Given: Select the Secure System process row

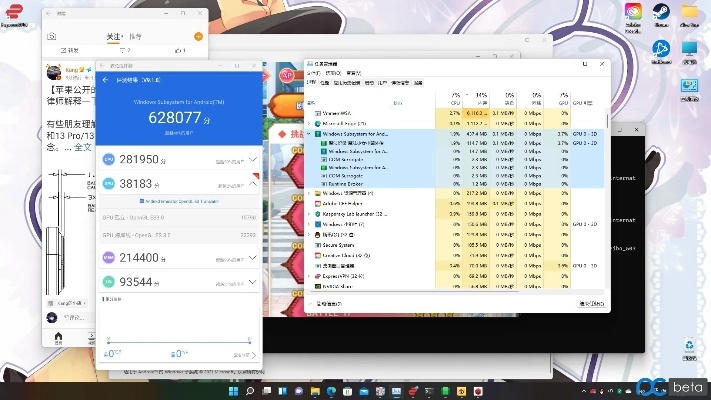Looking at the screenshot, I should (456, 245).
